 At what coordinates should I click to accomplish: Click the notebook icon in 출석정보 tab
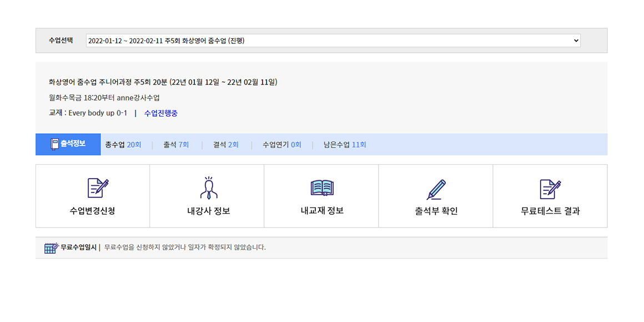coord(54,144)
